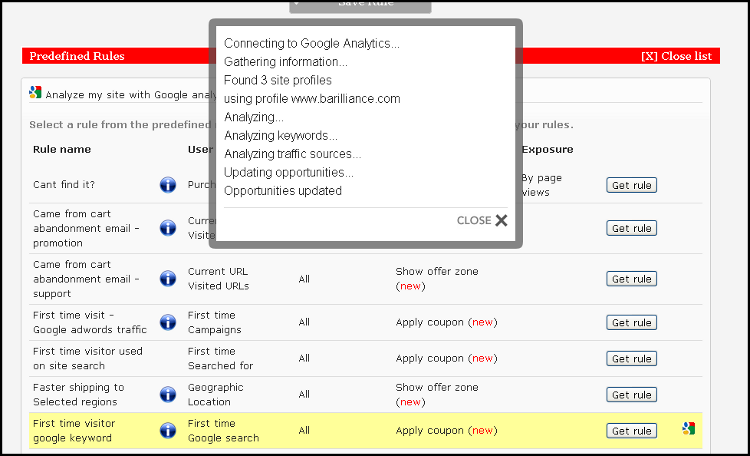The height and width of the screenshot is (456, 750).
Task: Click 'Predefined Rules' header title
Action: point(77,56)
